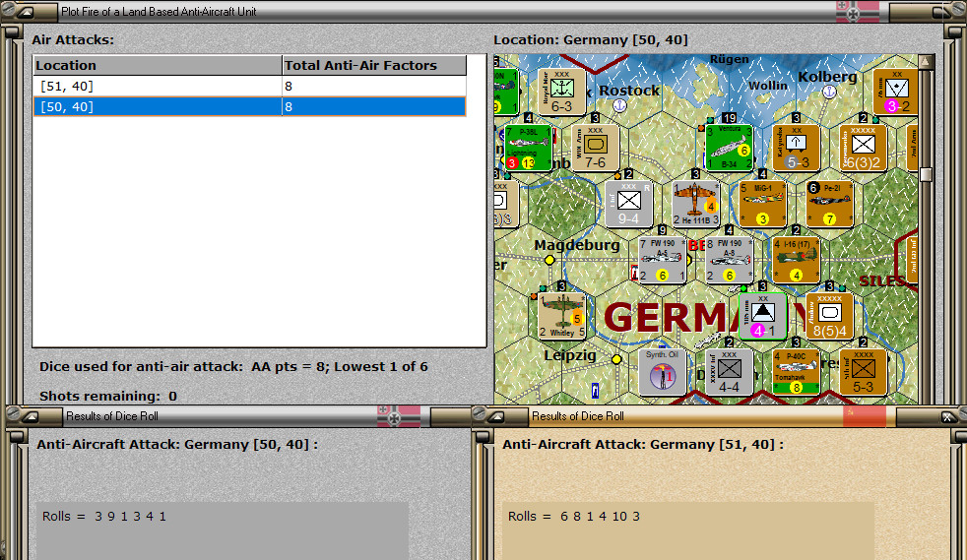Select the 3-2 division counter near Kolberg
Screen dimensions: 967x560
point(896,92)
